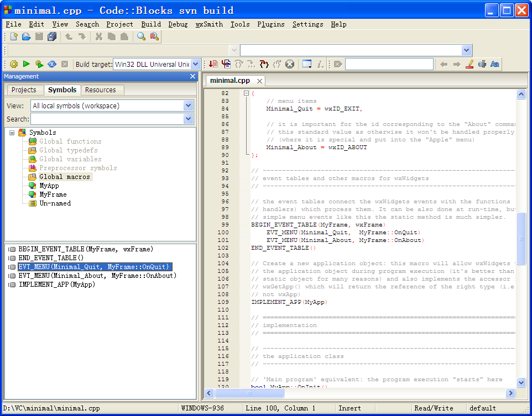Select MyApp in the Symbols tree

[49, 186]
